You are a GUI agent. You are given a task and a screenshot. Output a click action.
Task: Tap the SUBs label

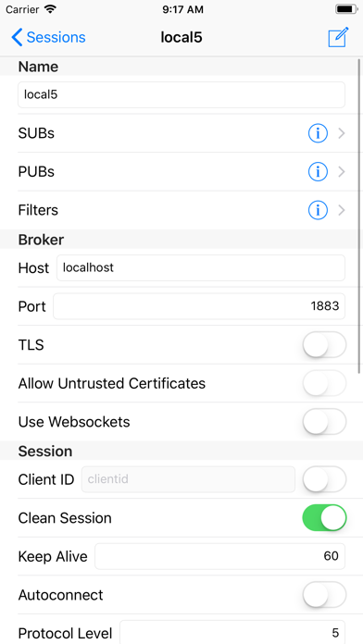point(36,133)
